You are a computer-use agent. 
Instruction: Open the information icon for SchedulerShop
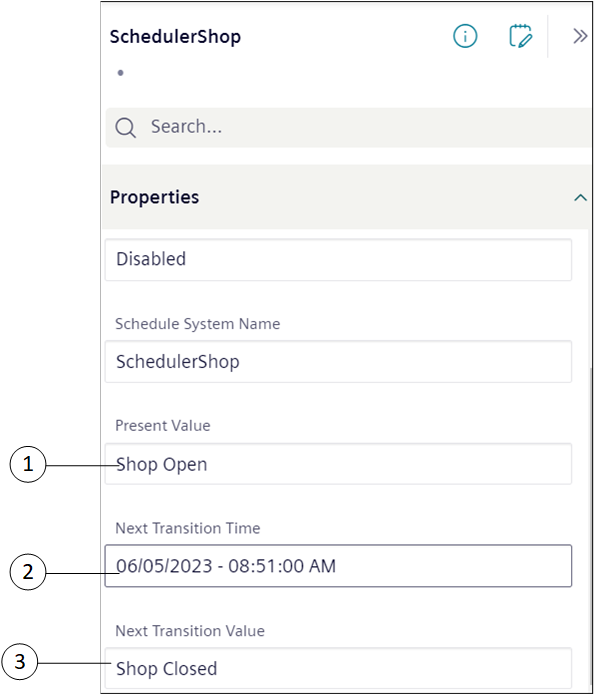click(465, 36)
